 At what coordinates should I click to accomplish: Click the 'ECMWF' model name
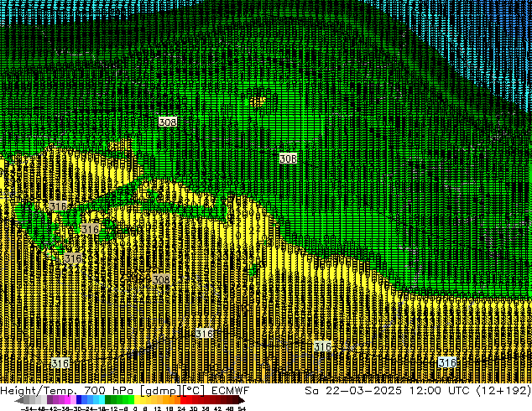coord(231,391)
